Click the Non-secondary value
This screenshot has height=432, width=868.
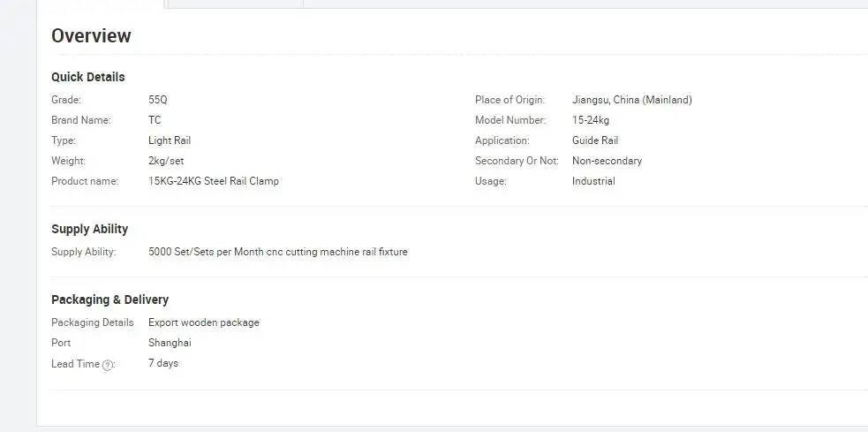click(x=608, y=161)
